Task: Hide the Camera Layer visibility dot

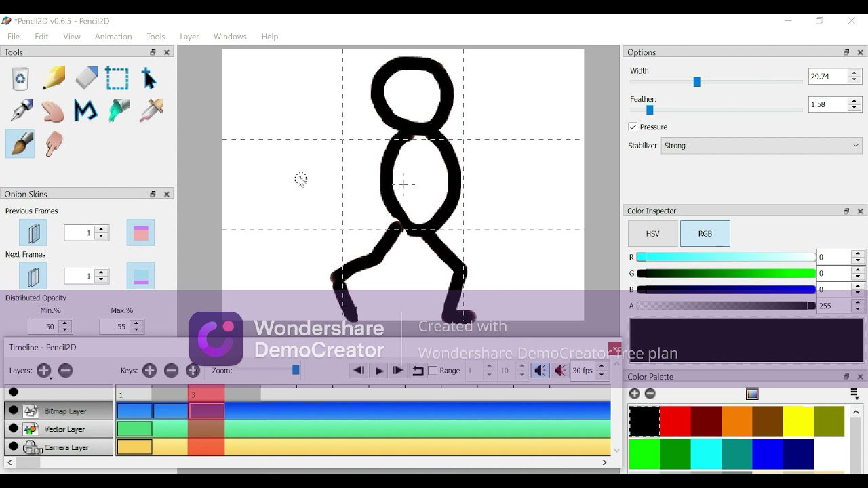Action: pyautogui.click(x=14, y=447)
